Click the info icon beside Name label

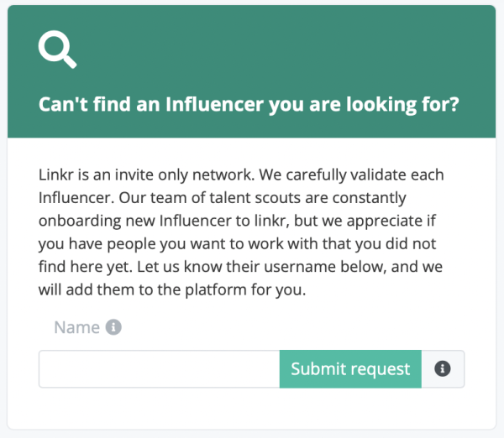[113, 327]
